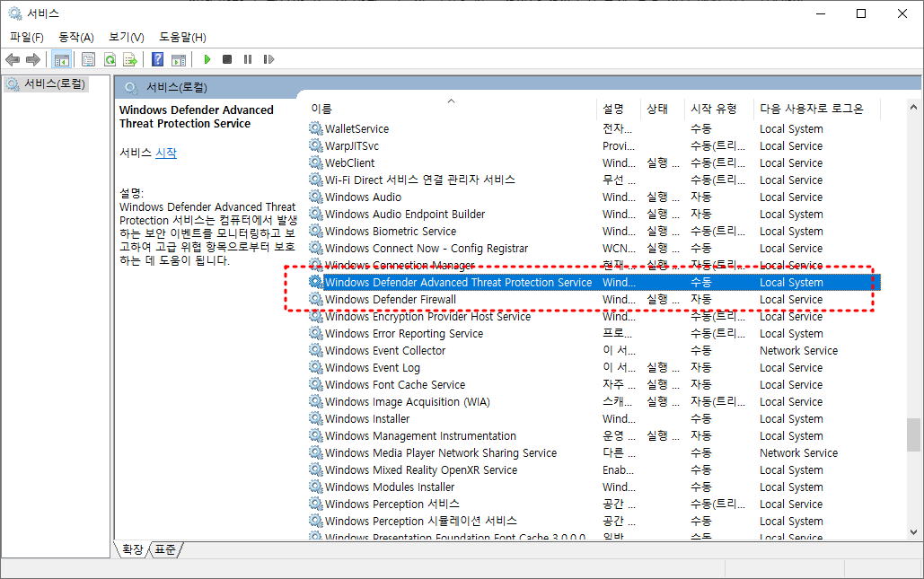The height and width of the screenshot is (579, 924).
Task: Select Windows Image Acquisition (WIA) service
Action: 594,401
